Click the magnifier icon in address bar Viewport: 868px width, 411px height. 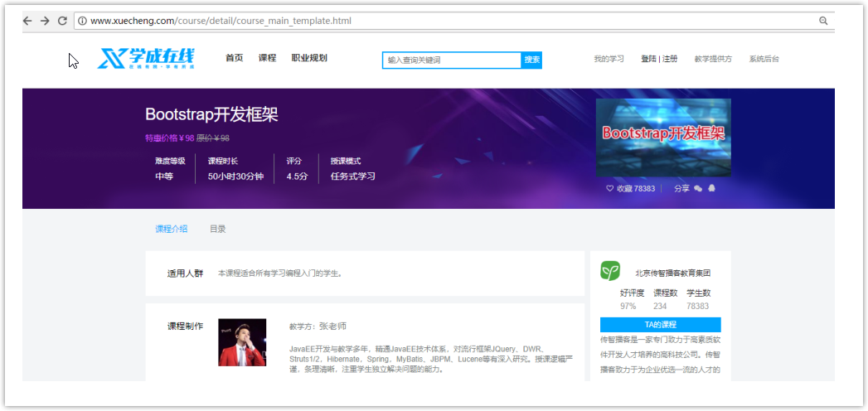[823, 21]
